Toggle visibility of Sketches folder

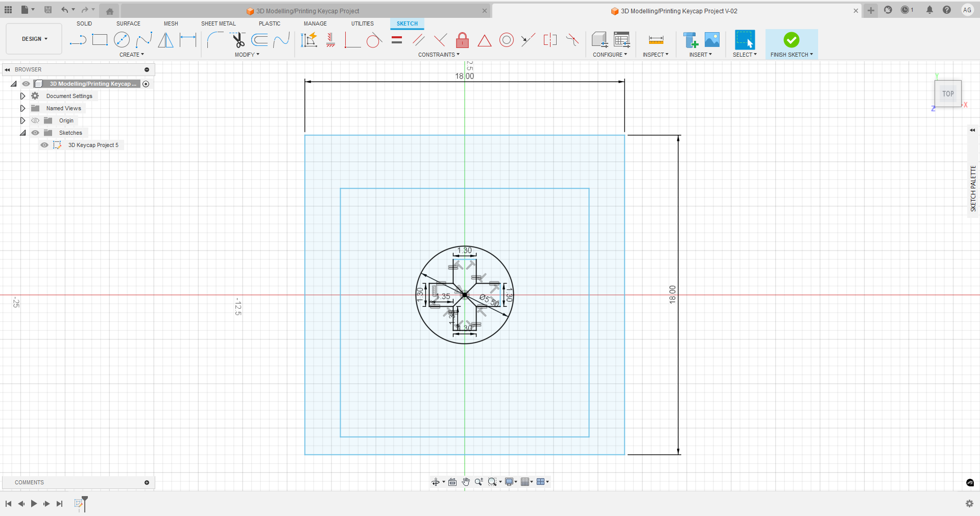coord(35,133)
